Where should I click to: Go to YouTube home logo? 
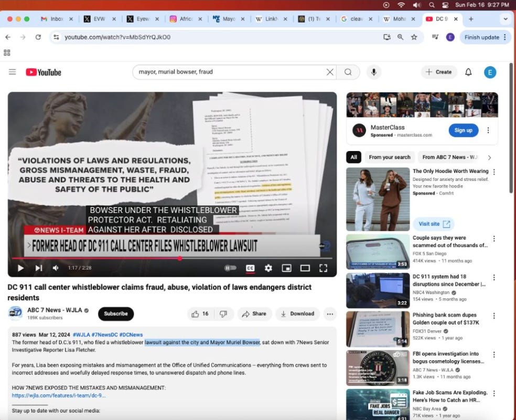pyautogui.click(x=44, y=72)
